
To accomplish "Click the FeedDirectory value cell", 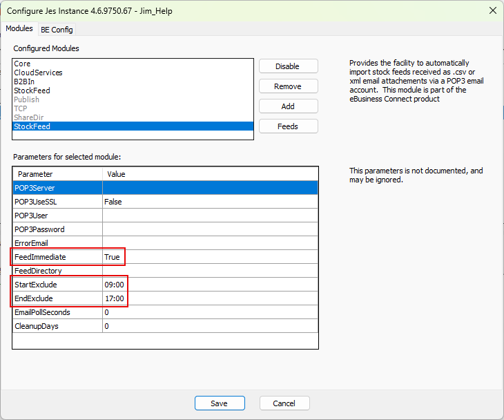I will click(210, 271).
